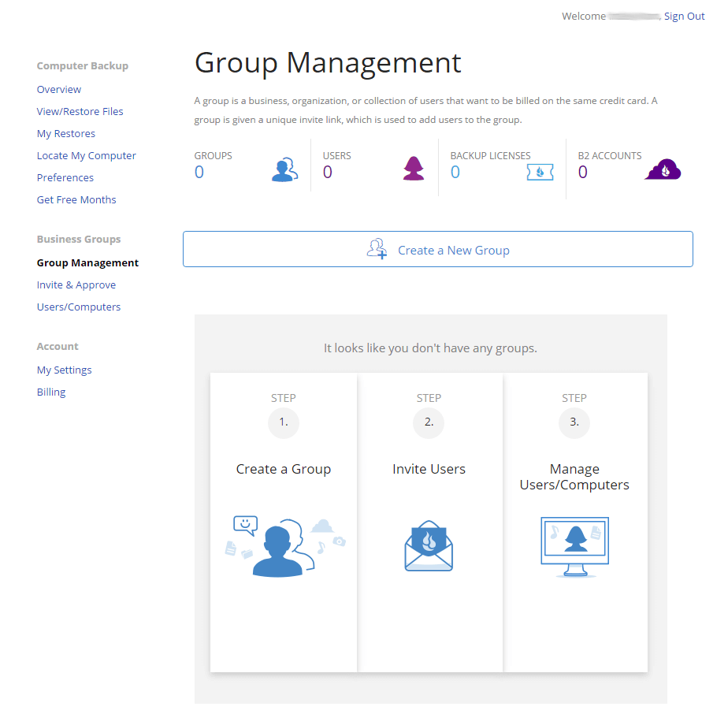Open the Users/Computers page

(79, 307)
